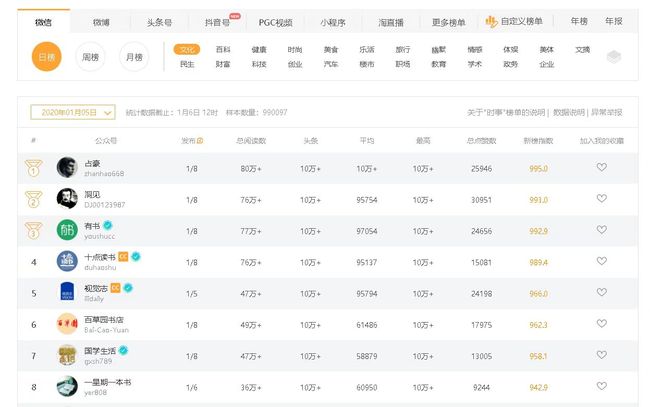Click the value 30951 in 洞见's row
The width and height of the screenshot is (650, 407).
481,200
